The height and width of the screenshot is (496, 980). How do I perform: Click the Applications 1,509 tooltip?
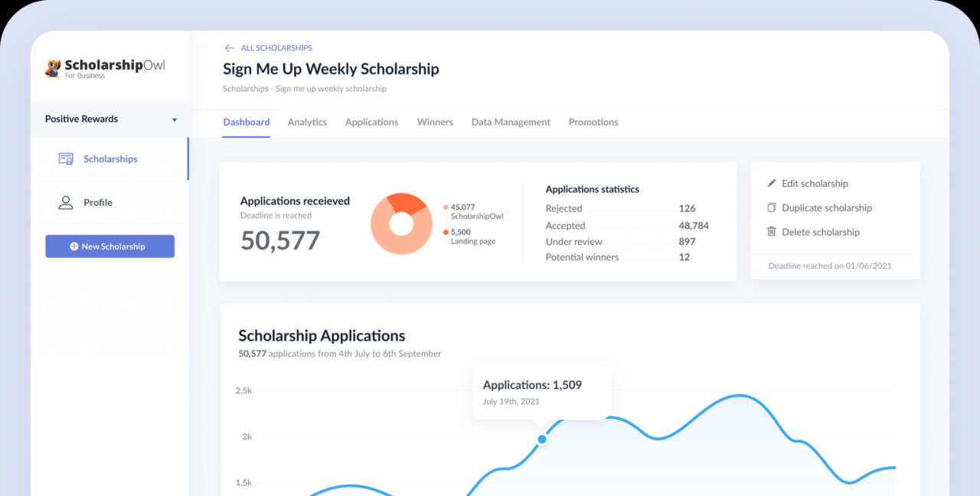pyautogui.click(x=541, y=391)
